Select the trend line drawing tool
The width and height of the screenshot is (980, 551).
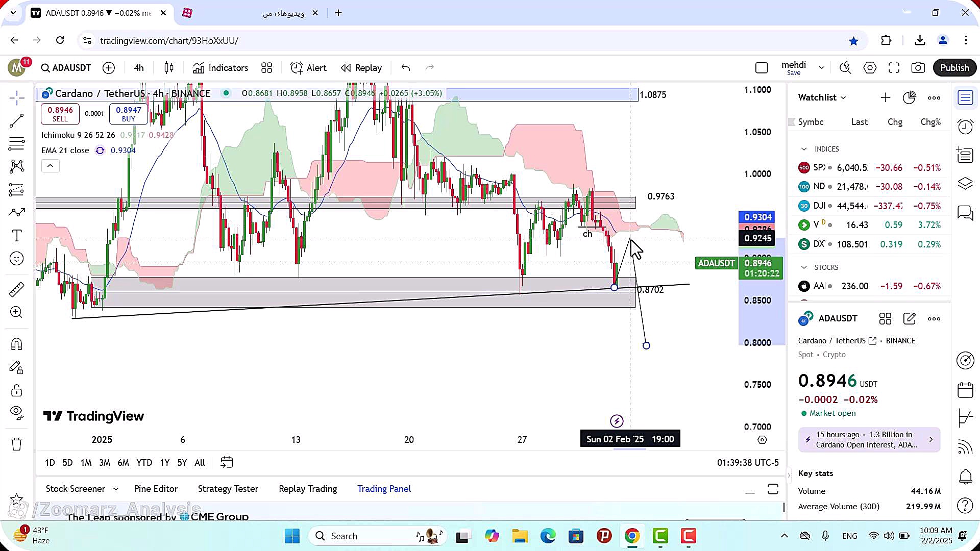click(x=17, y=121)
